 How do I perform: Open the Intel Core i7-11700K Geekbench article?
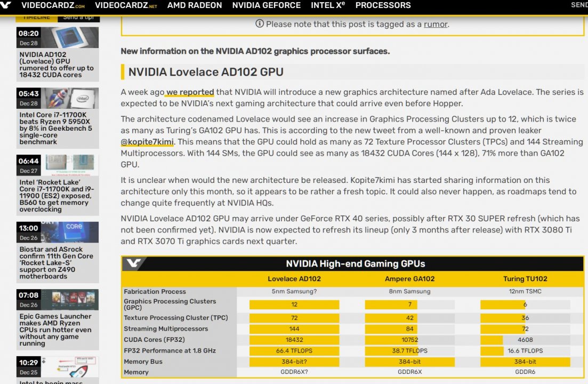(x=57, y=128)
